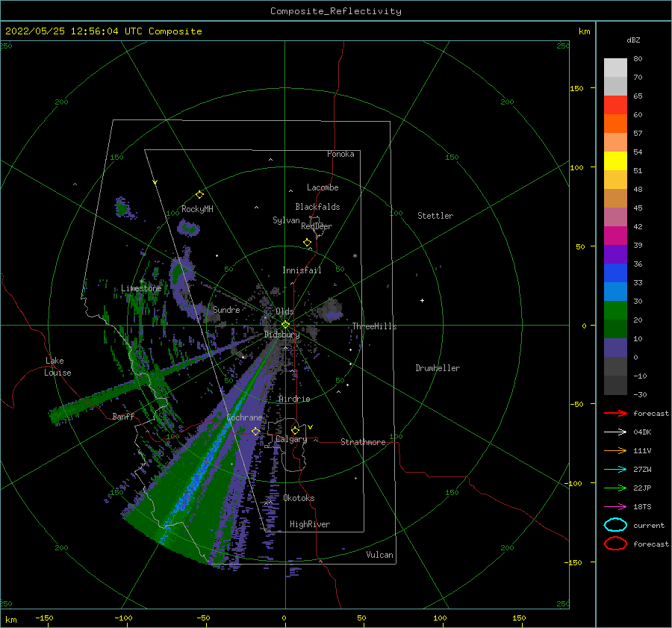Click the Didsbury town label
This screenshot has width=672, height=628.
[x=281, y=335]
